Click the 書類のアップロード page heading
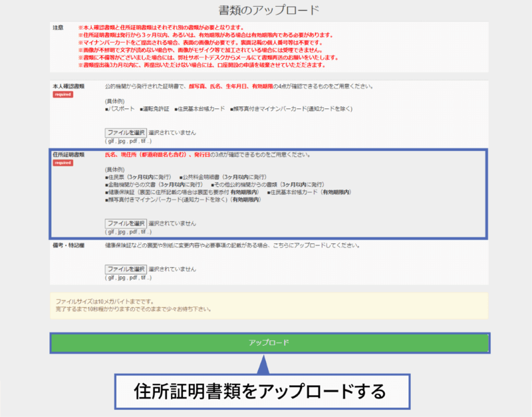Screen dimensions: 532x417 pyautogui.click(x=269, y=10)
